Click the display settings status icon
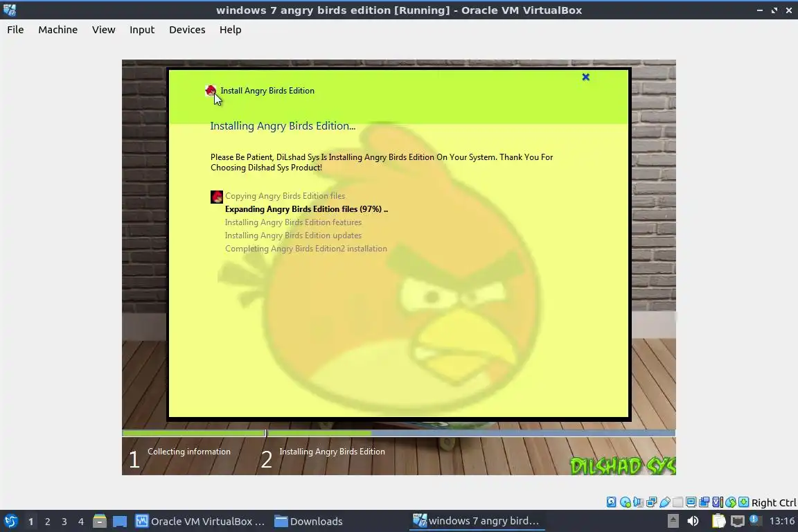This screenshot has height=532, width=798. click(x=691, y=502)
